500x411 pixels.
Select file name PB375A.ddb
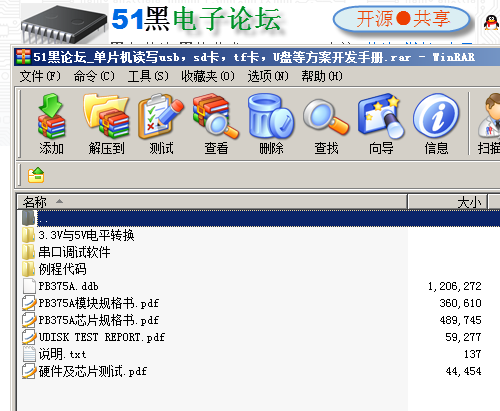pyautogui.click(x=68, y=286)
